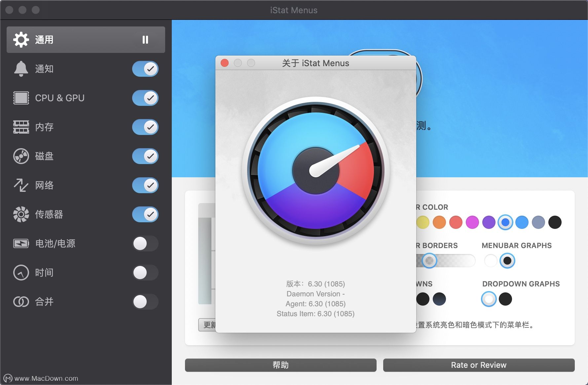
Task: Click the Daemon Version text
Action: (x=315, y=294)
